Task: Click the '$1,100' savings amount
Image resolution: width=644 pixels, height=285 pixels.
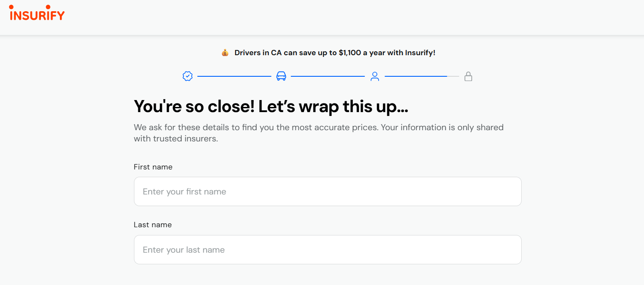Action: pos(349,53)
